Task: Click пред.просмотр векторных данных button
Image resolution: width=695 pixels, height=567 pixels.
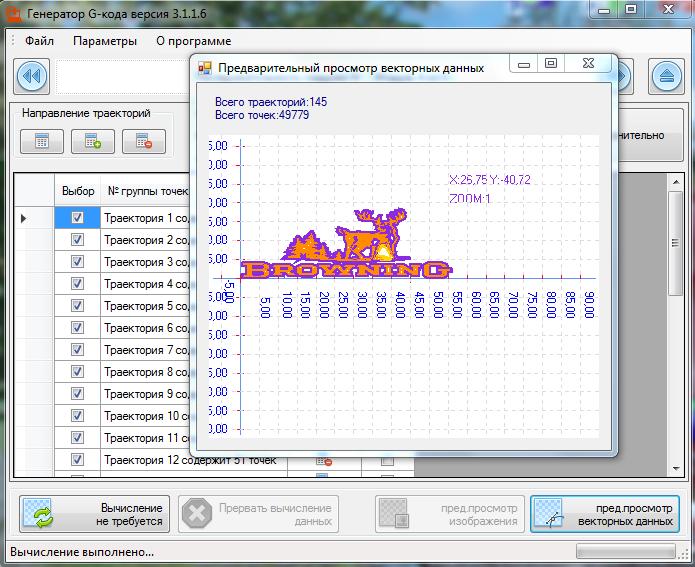Action: (605, 514)
